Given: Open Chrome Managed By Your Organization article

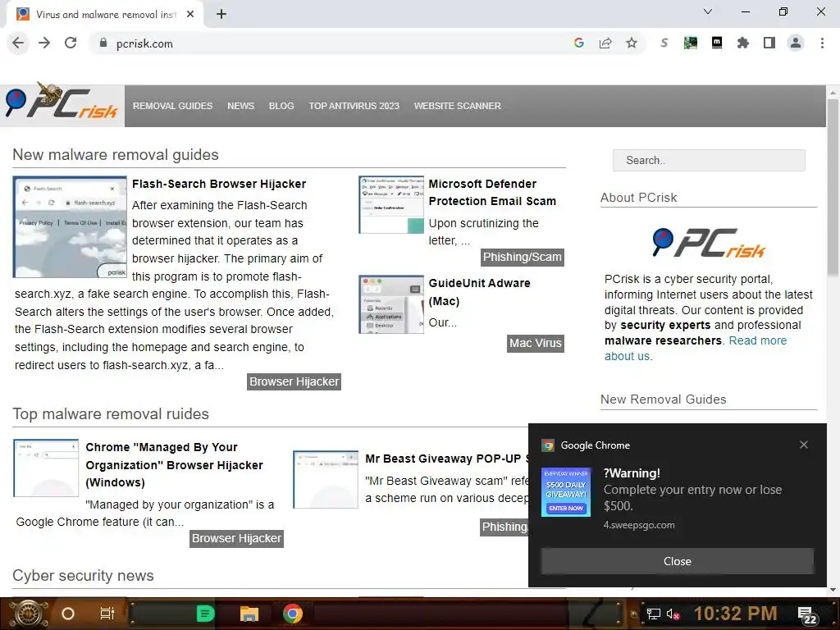Looking at the screenshot, I should [174, 464].
